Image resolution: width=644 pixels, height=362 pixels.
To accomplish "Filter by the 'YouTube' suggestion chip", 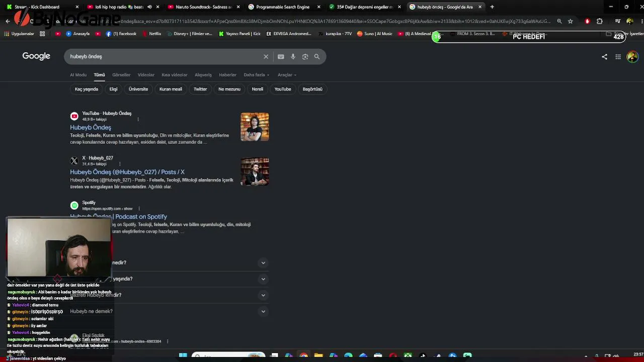I will (283, 89).
